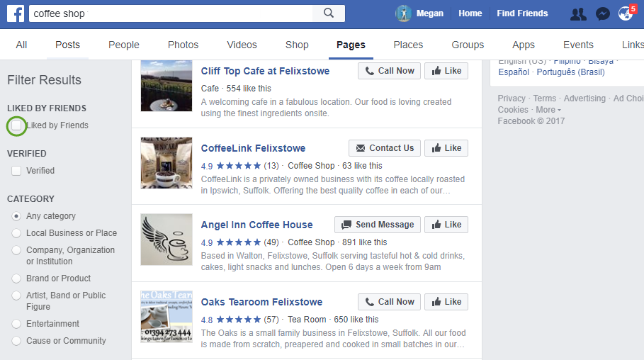Switch to the Photos tab
This screenshot has width=644, height=360.
click(183, 45)
